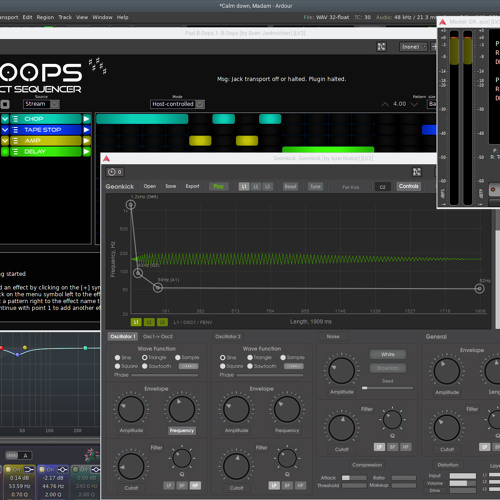Click the play arrow on CHOP row
This screenshot has height=500, width=500.
pos(86,119)
